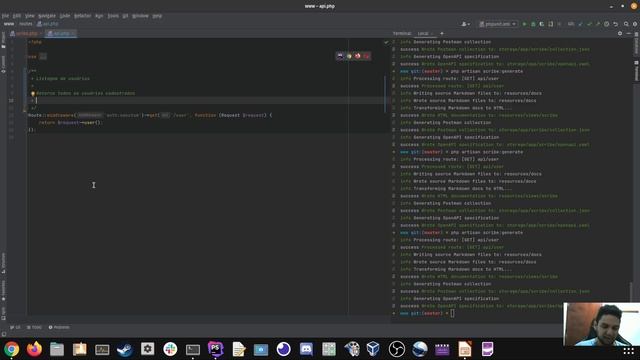Click the routes breadcrumb in navigation bar

(x=25, y=24)
